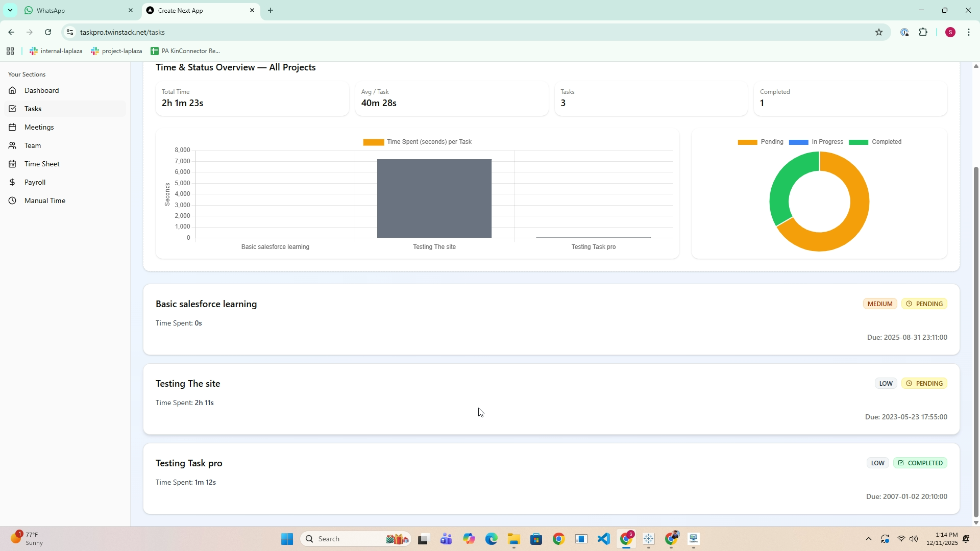This screenshot has width=980, height=551.
Task: Open Dashboard via its home icon
Action: tap(13, 91)
